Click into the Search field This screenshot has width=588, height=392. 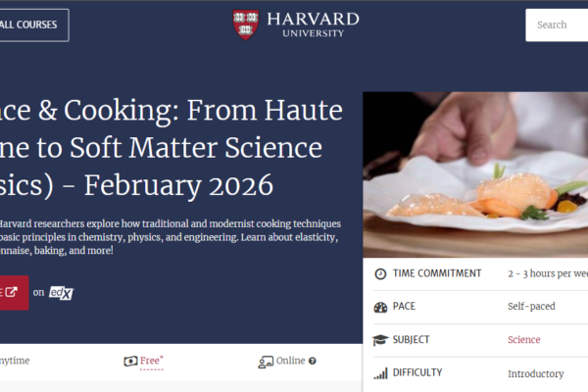[559, 24]
